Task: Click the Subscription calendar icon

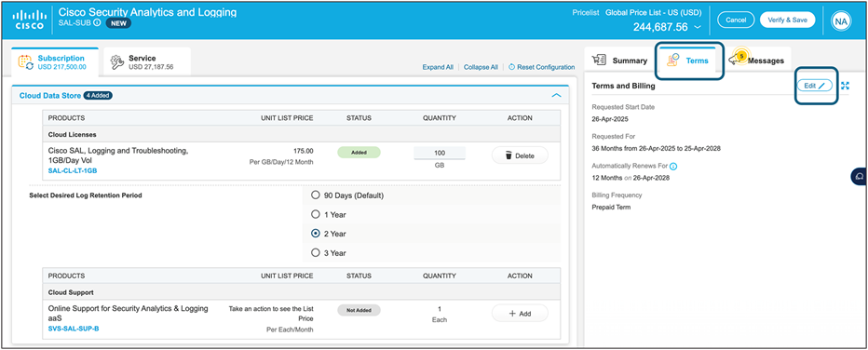Action: (26, 62)
